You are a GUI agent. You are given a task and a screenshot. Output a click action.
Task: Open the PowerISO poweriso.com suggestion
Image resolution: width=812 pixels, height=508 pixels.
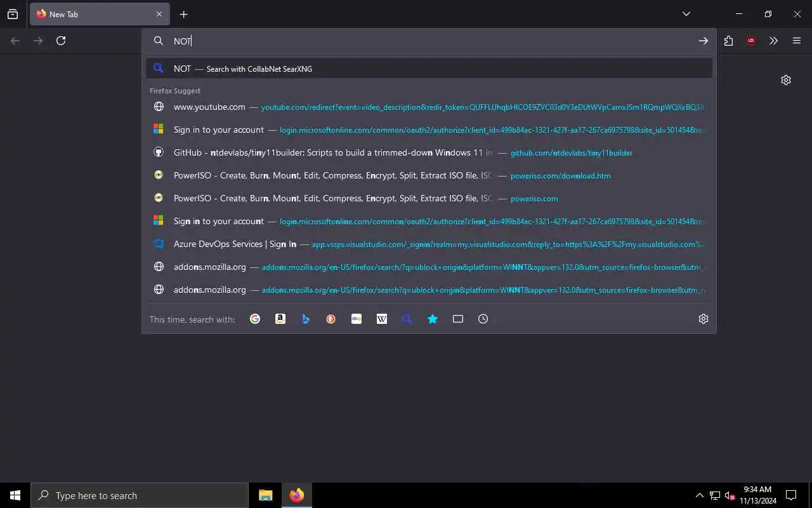click(429, 198)
